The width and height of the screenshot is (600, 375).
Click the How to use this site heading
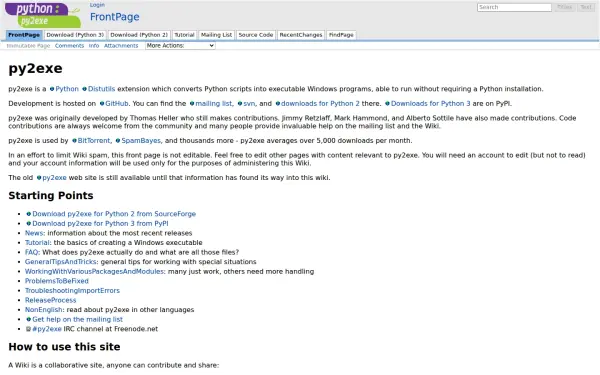[64, 347]
